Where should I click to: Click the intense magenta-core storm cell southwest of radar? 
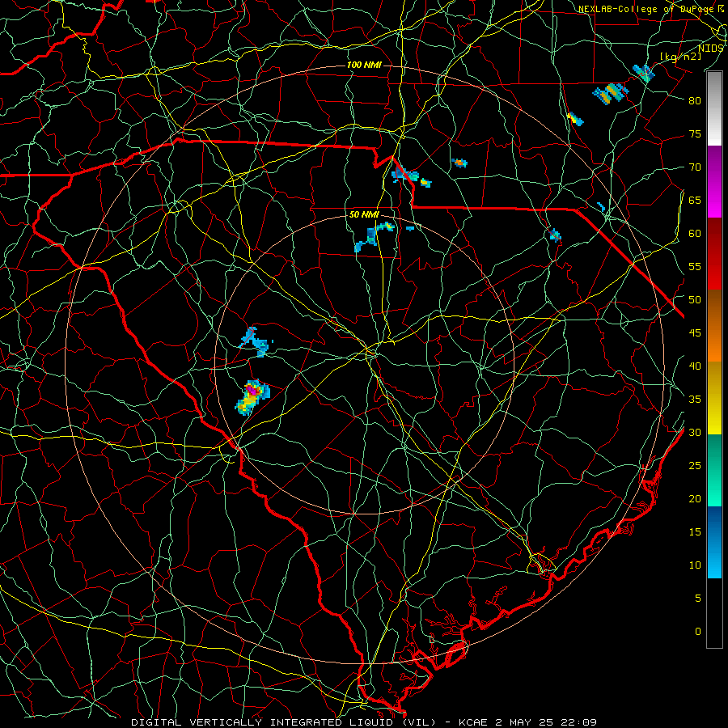coord(252,397)
